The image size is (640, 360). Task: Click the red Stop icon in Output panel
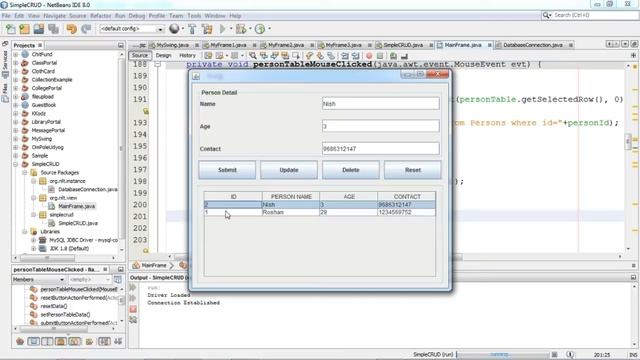133,309
